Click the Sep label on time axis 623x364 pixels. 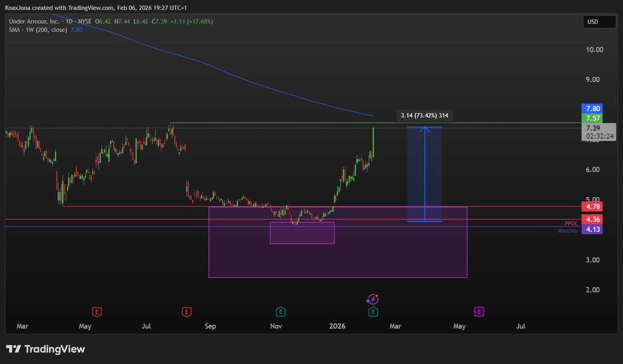210,326
